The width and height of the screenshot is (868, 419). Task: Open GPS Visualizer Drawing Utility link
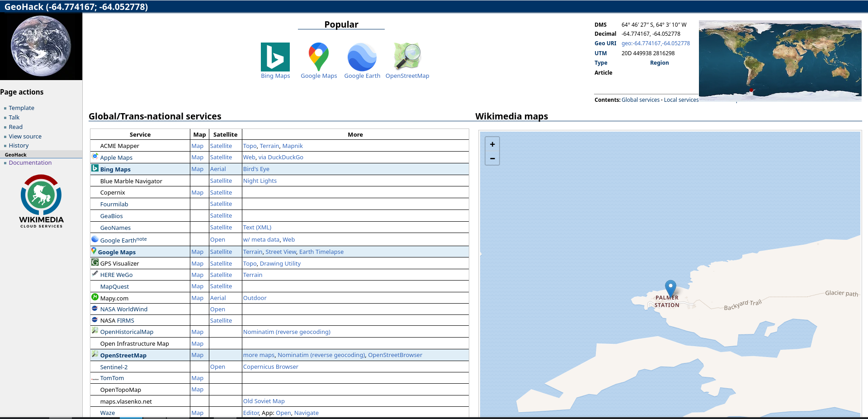[280, 263]
